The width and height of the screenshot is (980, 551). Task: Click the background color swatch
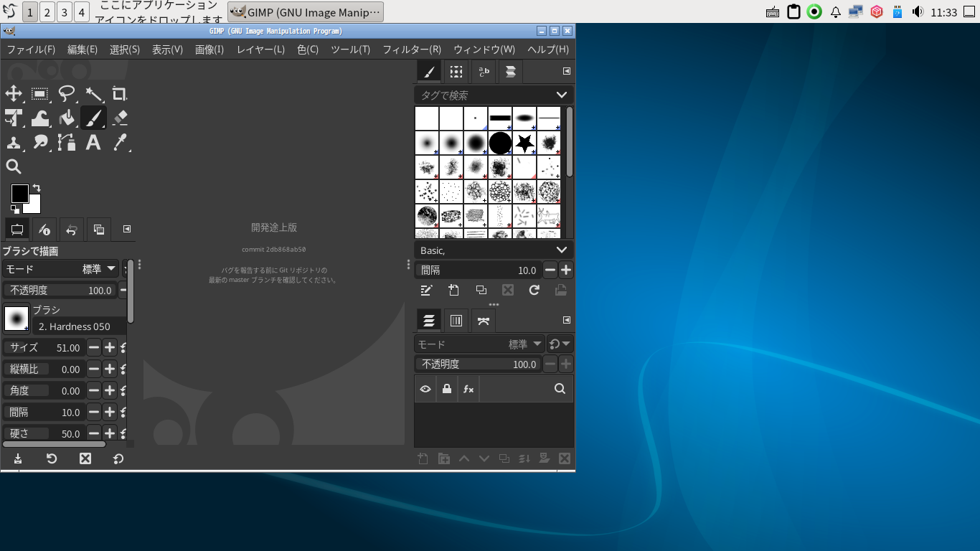tap(34, 207)
